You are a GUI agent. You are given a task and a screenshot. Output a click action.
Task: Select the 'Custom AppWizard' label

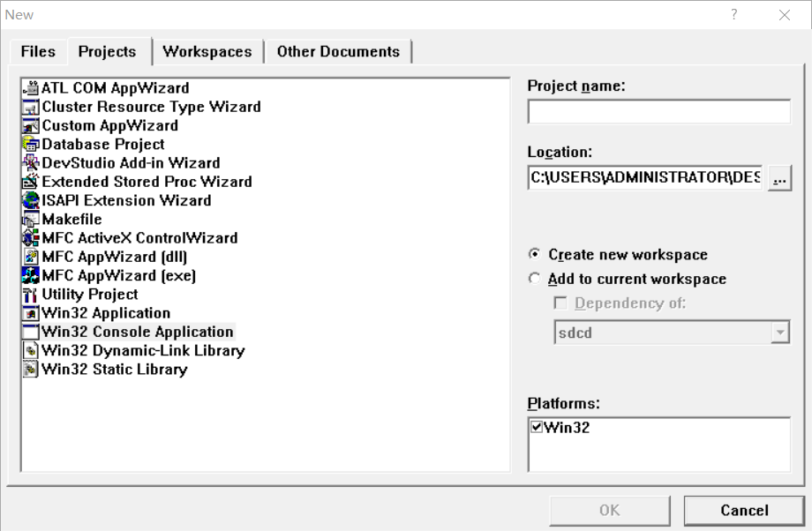[109, 125]
